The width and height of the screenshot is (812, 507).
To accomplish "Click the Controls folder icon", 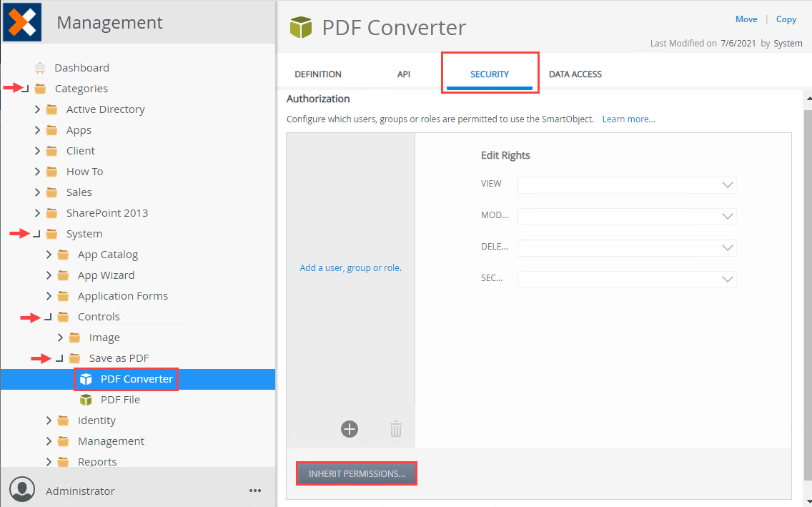I will tap(63, 316).
